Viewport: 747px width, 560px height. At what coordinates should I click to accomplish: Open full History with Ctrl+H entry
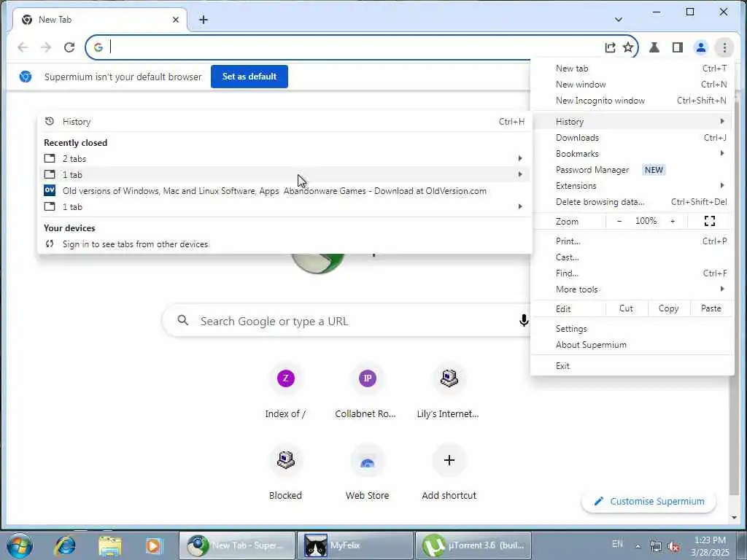click(x=285, y=122)
